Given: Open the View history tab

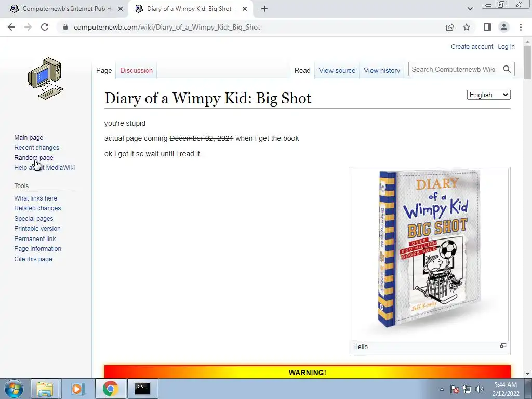Looking at the screenshot, I should tap(382, 70).
